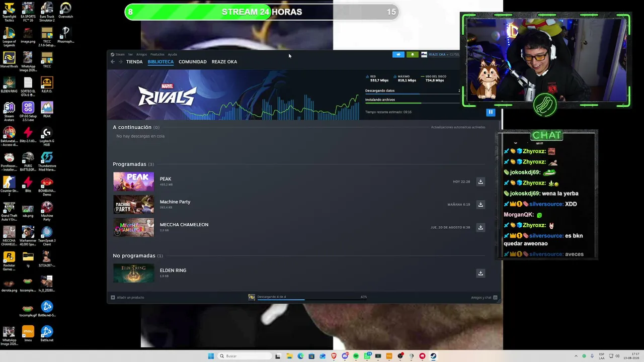Open the Windows Start menu

pyautogui.click(x=211, y=356)
